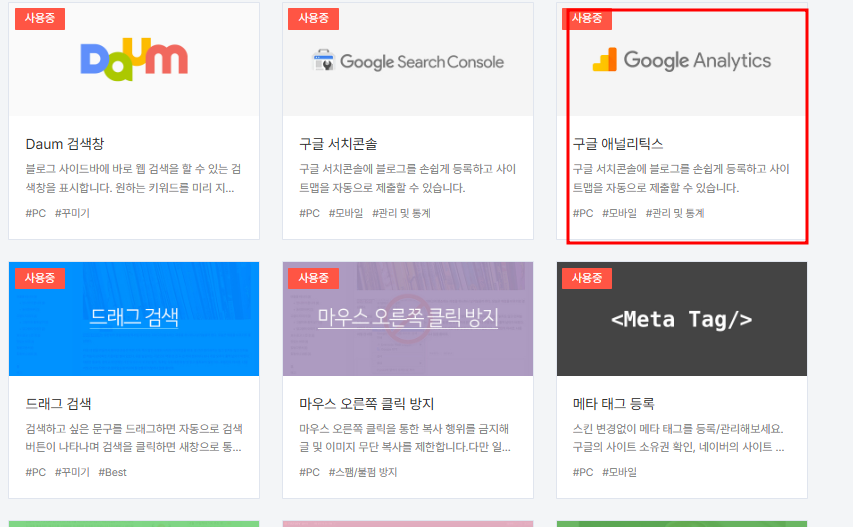Open the 구글 애널리틱스 plugin title
853x527 pixels.
pos(618,144)
